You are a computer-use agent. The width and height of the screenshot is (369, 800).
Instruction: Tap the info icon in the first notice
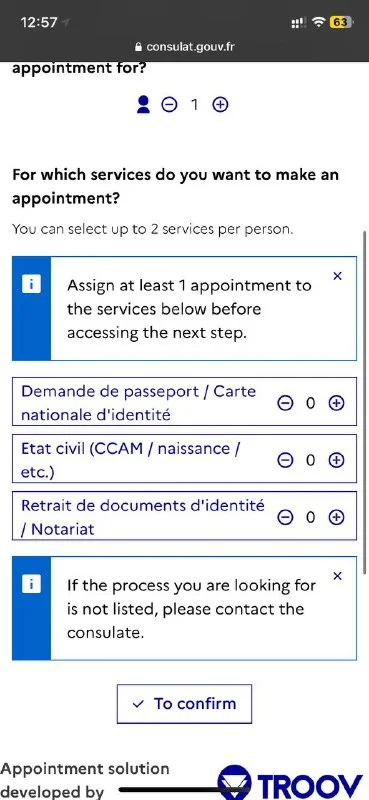(x=31, y=284)
